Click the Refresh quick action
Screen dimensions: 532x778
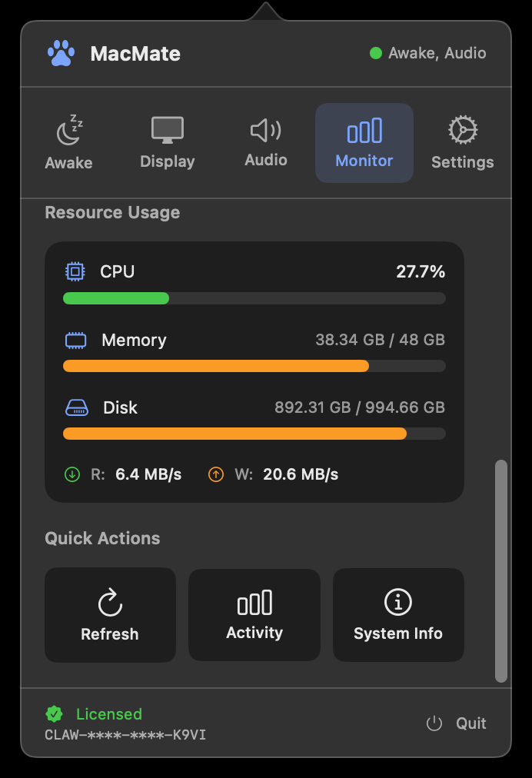click(110, 614)
